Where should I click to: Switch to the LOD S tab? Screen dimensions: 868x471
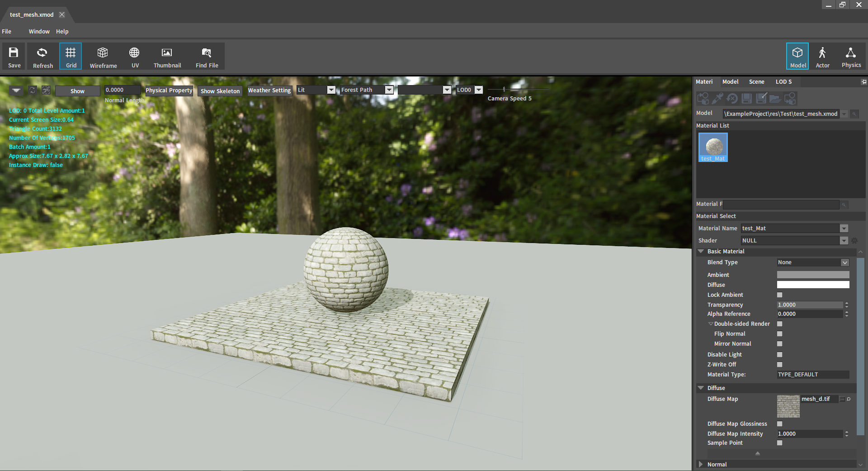(x=783, y=82)
